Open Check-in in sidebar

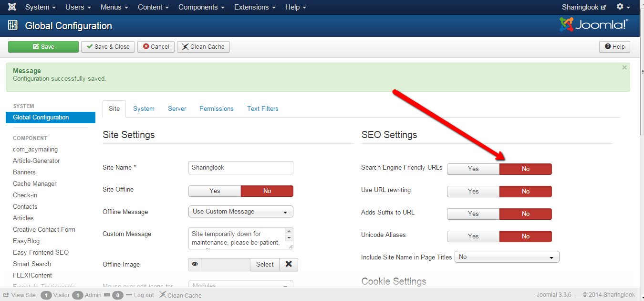[25, 195]
